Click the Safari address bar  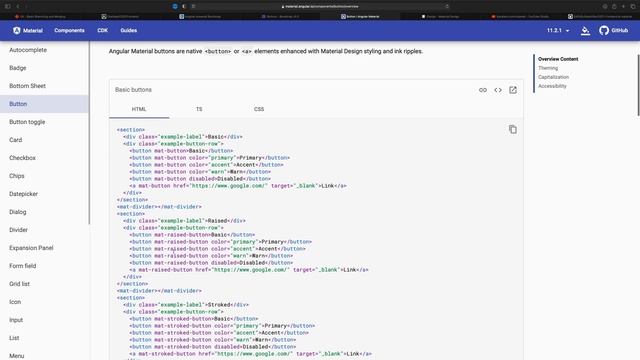320,6
